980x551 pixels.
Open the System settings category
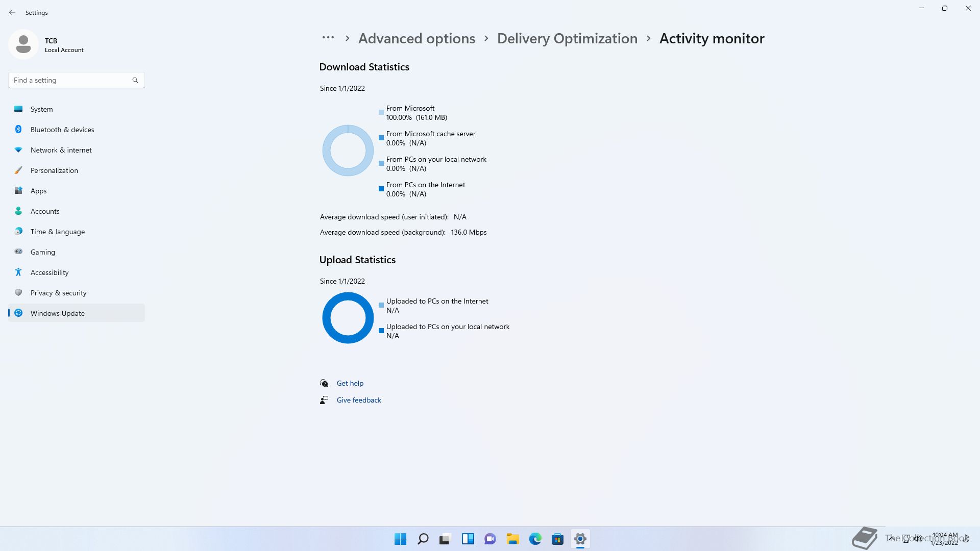point(41,109)
